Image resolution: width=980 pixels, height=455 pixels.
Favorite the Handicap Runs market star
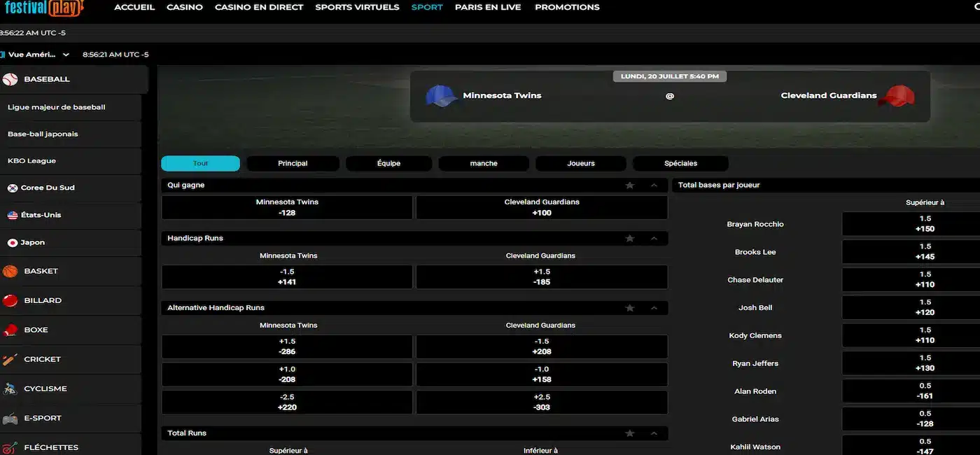pyautogui.click(x=629, y=239)
